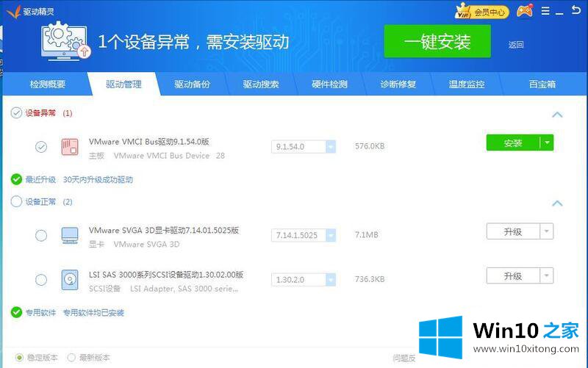
Task: Click the 返回 link
Action: click(516, 45)
